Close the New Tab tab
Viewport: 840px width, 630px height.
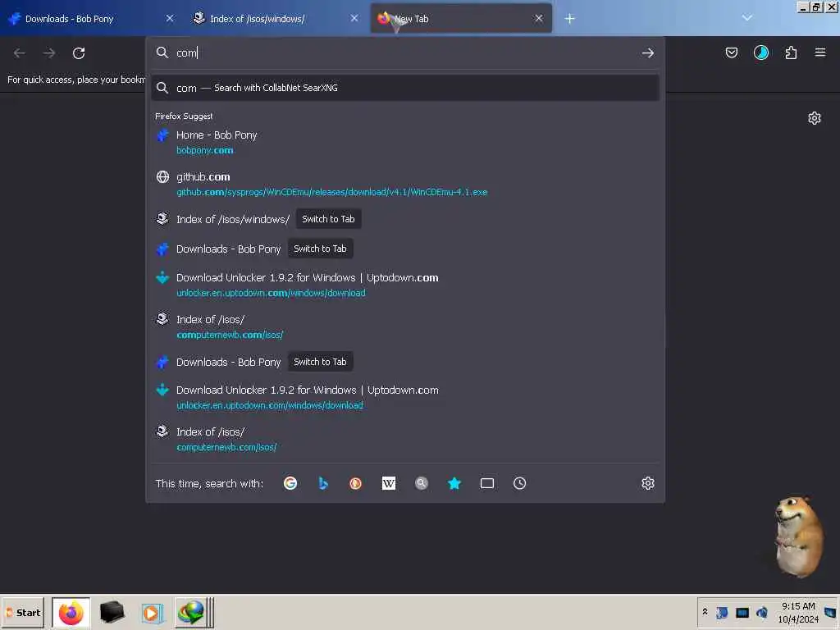538,19
